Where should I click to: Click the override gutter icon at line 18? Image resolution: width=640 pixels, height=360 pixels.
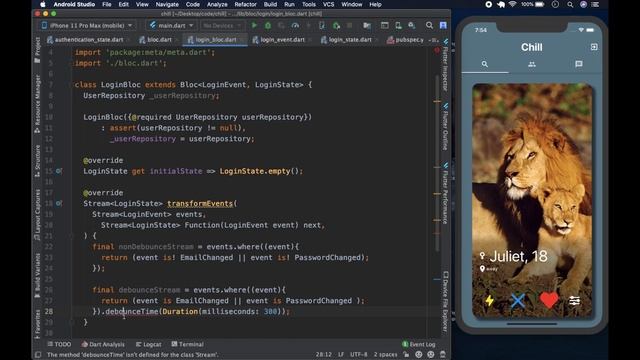[59, 203]
